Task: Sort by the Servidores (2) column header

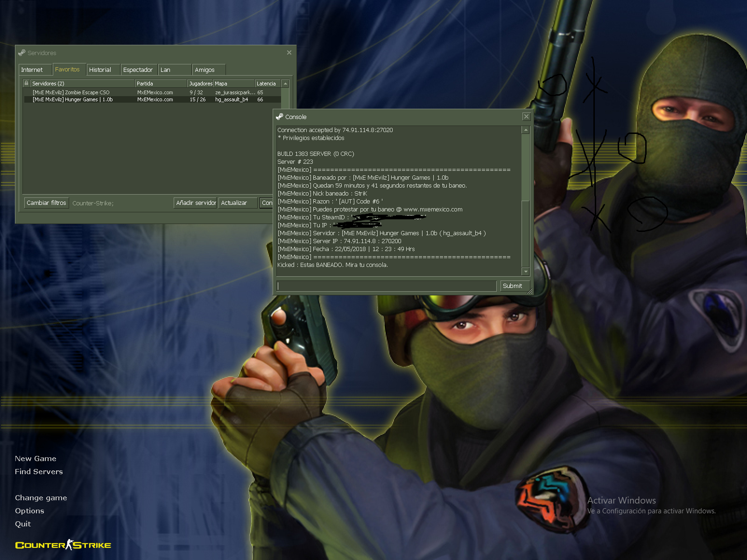Action: (83, 84)
